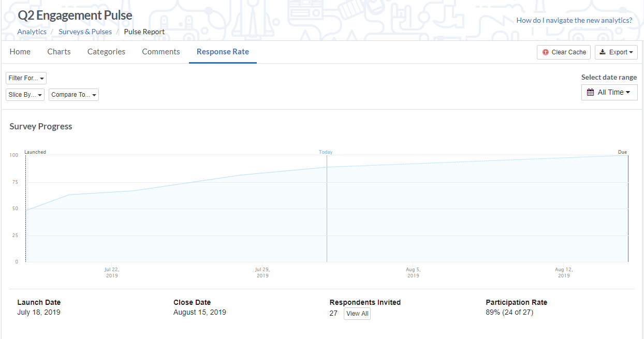Open the Filter For... dropdown
This screenshot has width=644, height=339.
26,78
